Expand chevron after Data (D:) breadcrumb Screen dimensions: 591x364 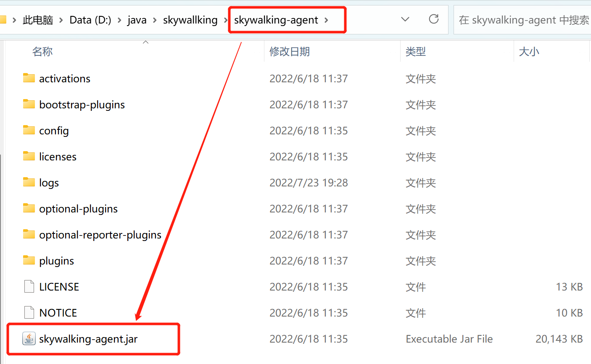coord(119,20)
